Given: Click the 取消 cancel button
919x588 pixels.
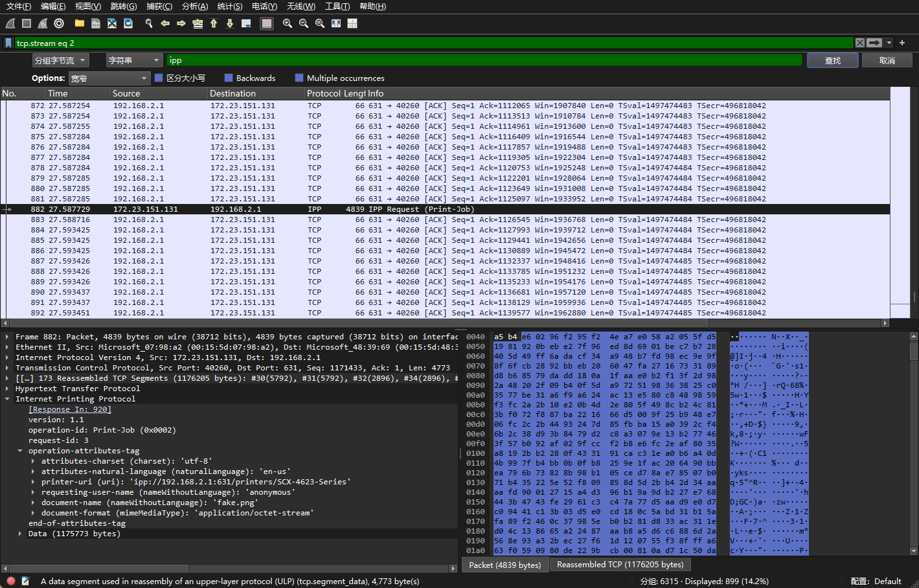Looking at the screenshot, I should [887, 60].
